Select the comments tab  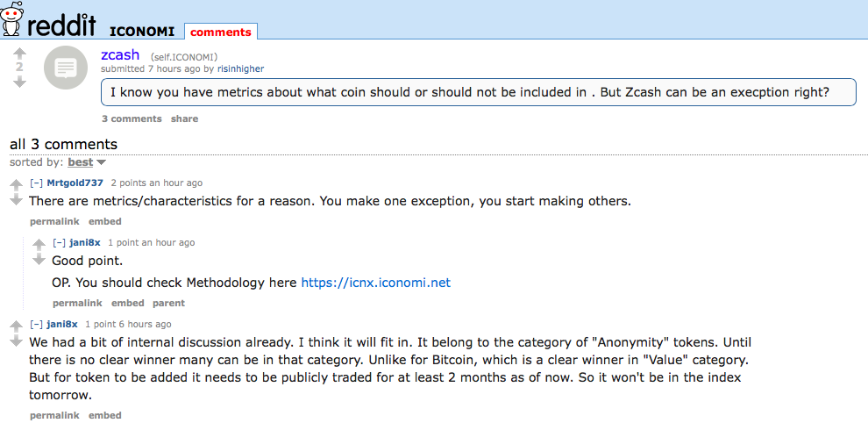click(x=221, y=32)
